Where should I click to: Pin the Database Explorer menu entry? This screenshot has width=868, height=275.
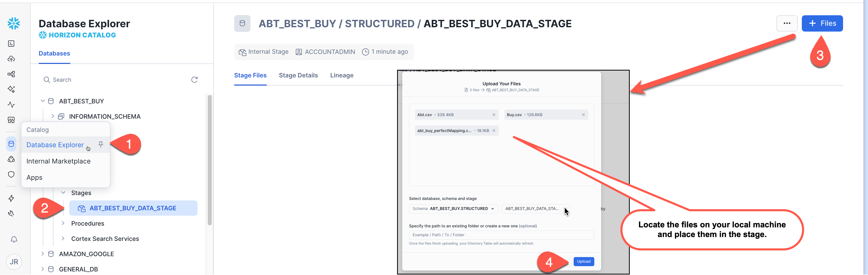(x=101, y=144)
